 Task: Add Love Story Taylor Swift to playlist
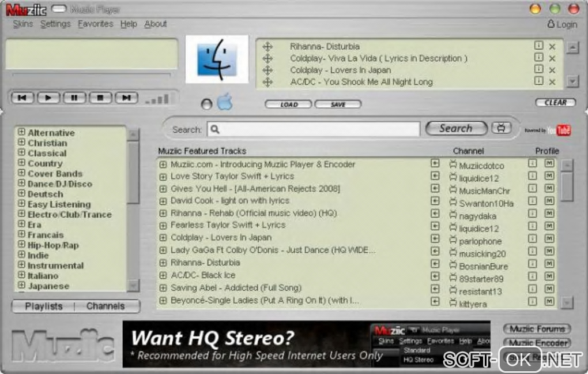[435, 175]
